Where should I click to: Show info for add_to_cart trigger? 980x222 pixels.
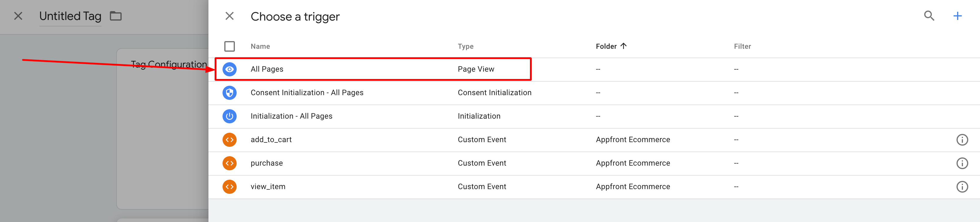pyautogui.click(x=962, y=140)
